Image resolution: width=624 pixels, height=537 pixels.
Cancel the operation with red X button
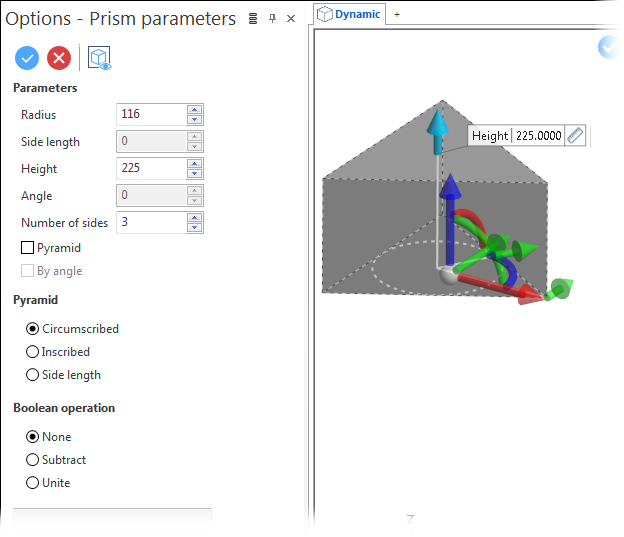[x=59, y=58]
